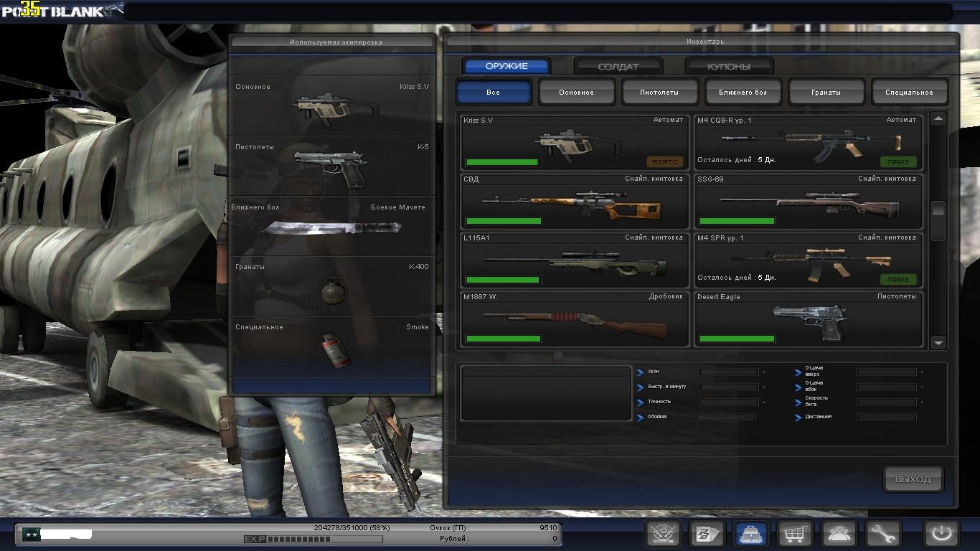Image resolution: width=980 pixels, height=551 pixels.
Task: Open the PB cards icon
Action: coord(707,534)
